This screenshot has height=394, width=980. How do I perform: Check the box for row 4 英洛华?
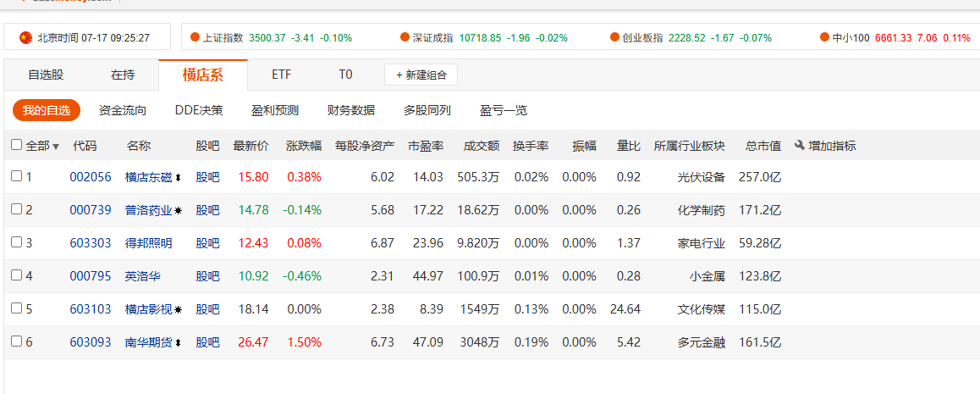[17, 275]
